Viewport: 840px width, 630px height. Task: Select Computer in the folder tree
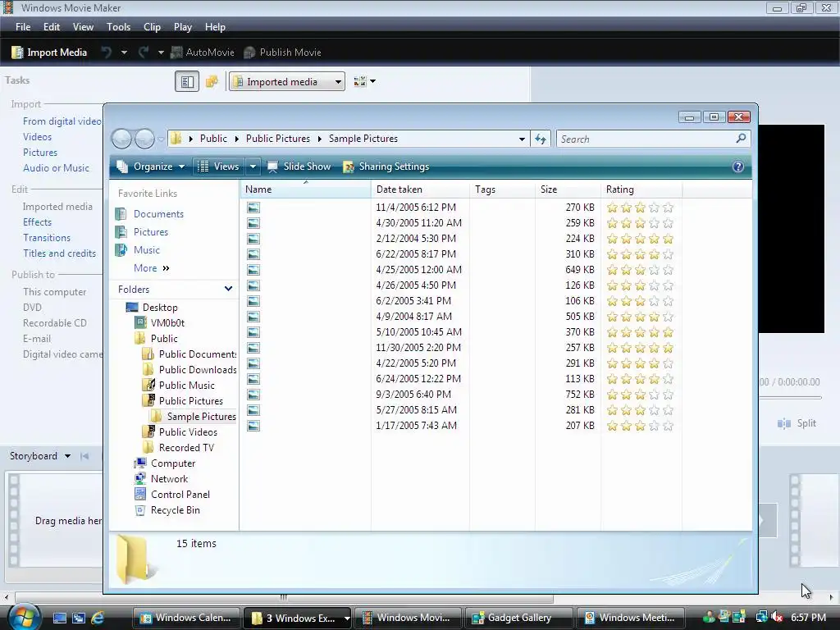[172, 463]
